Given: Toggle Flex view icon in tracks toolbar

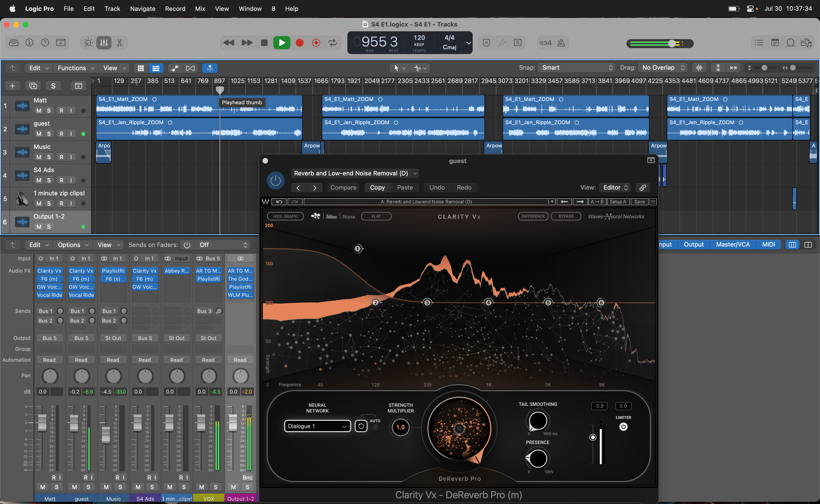Looking at the screenshot, I should [x=190, y=68].
